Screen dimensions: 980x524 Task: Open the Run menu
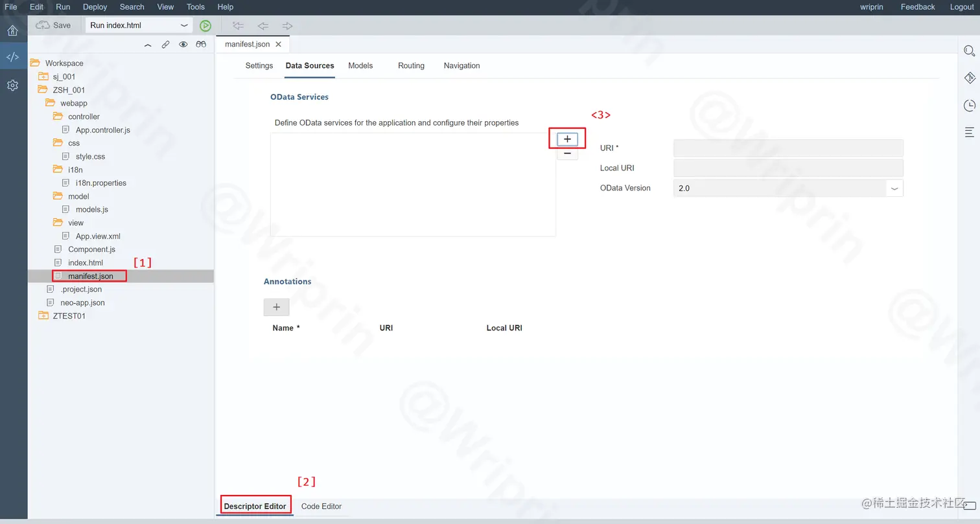[x=63, y=6]
